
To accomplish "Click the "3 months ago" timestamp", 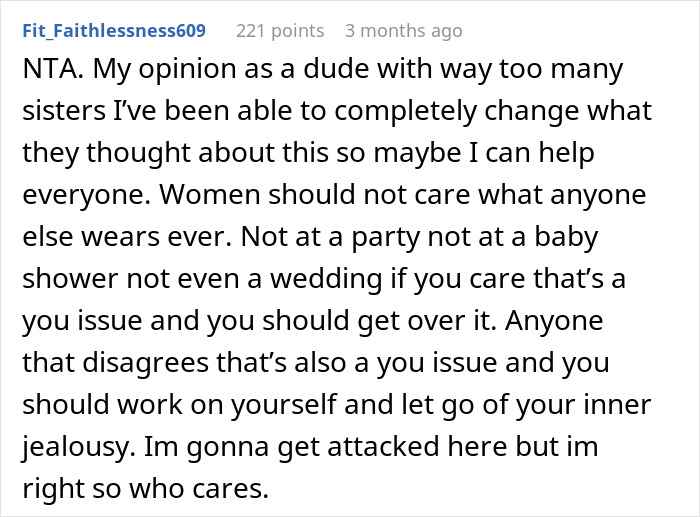I will (x=403, y=30).
